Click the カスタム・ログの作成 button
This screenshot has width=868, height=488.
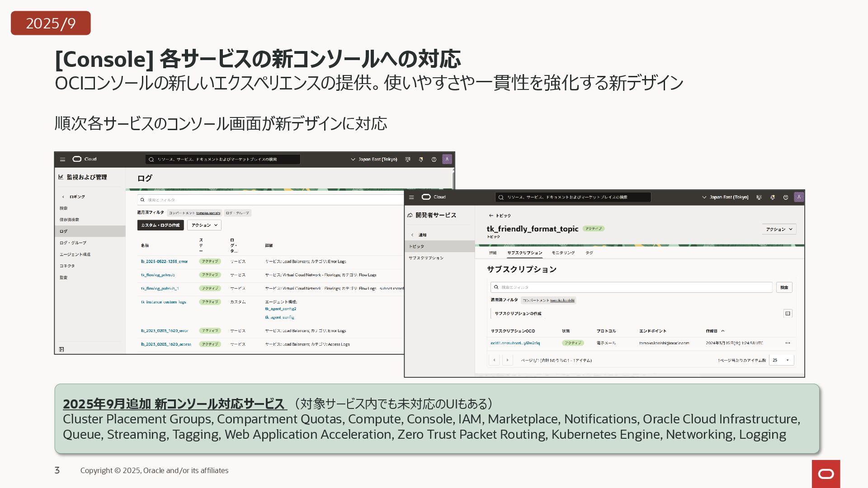[x=160, y=225]
